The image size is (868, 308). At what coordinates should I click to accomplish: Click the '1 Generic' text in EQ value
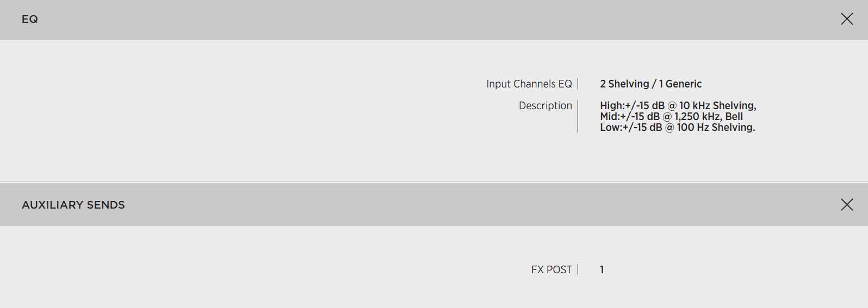tap(680, 84)
